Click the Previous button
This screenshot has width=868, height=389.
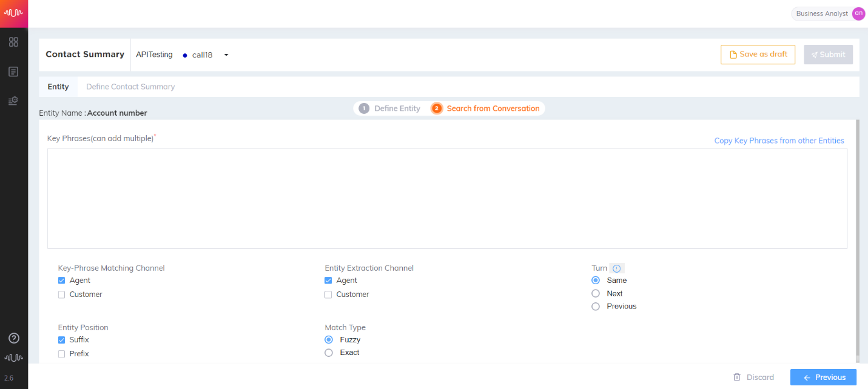823,377
